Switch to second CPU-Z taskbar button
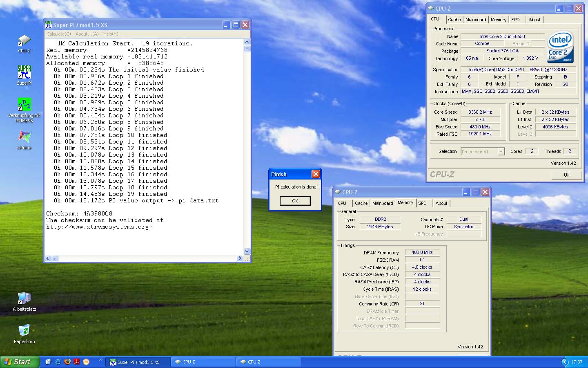This screenshot has width=588, height=368. pos(269,362)
